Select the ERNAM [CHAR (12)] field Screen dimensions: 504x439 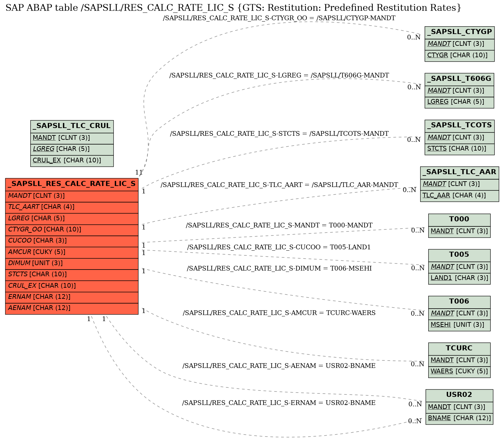(72, 297)
